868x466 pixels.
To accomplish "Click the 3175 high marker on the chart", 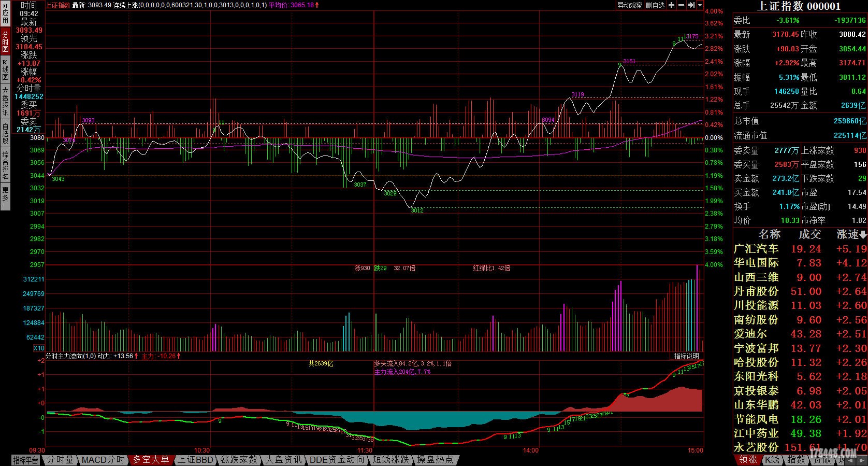I will (x=693, y=36).
